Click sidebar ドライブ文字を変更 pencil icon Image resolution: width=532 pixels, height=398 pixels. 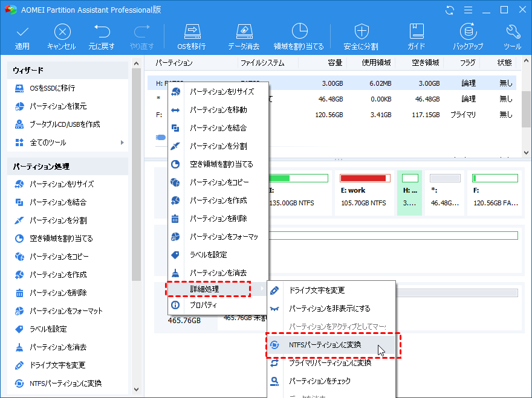click(x=19, y=365)
